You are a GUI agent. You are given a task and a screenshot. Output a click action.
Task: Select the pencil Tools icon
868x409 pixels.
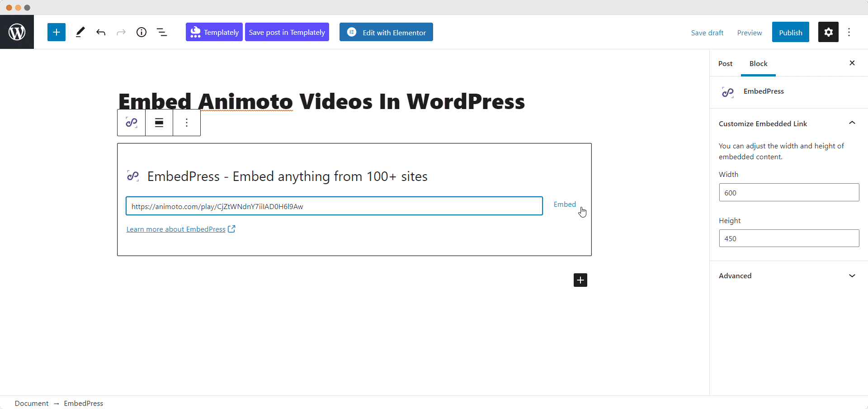pyautogui.click(x=80, y=32)
